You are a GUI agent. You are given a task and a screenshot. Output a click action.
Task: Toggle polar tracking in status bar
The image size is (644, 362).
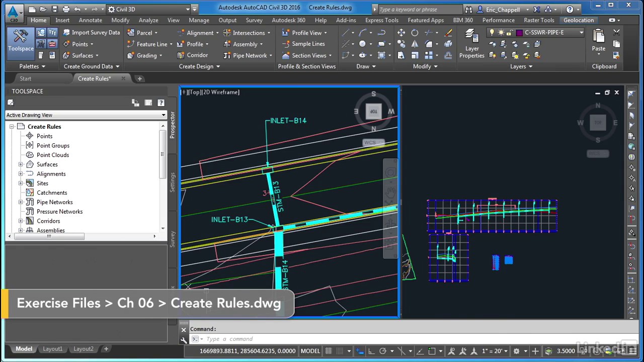[382, 351]
